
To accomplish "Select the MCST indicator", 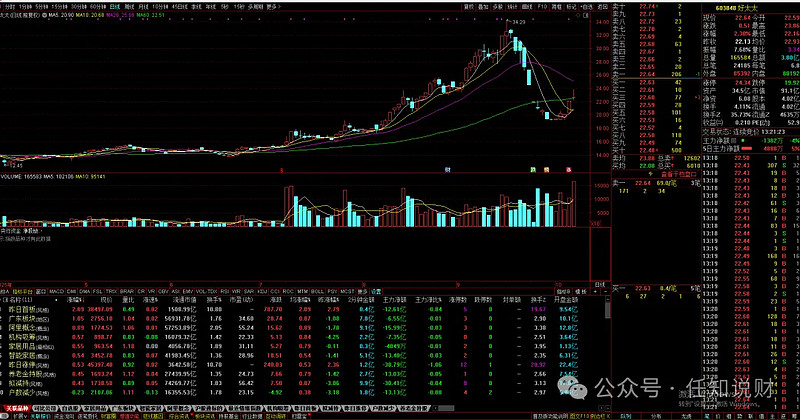I will [x=347, y=291].
